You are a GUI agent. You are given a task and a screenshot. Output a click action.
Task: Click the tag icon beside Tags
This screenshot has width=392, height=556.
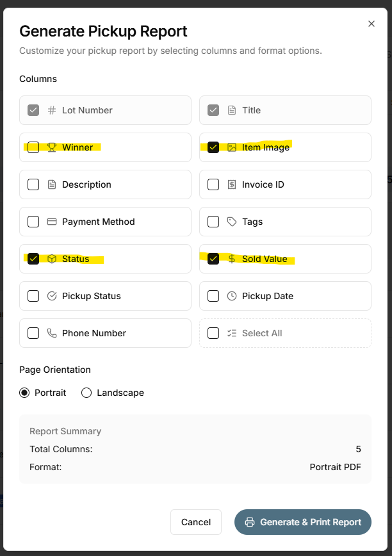tap(232, 222)
